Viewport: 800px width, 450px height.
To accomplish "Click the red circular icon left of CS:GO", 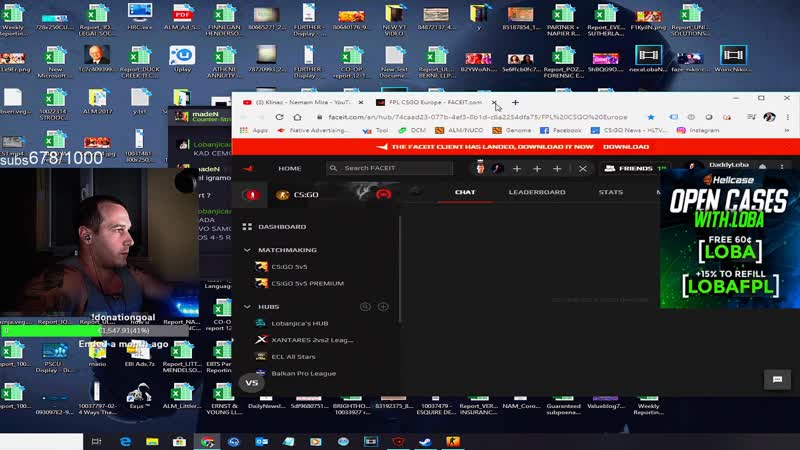I will click(251, 195).
